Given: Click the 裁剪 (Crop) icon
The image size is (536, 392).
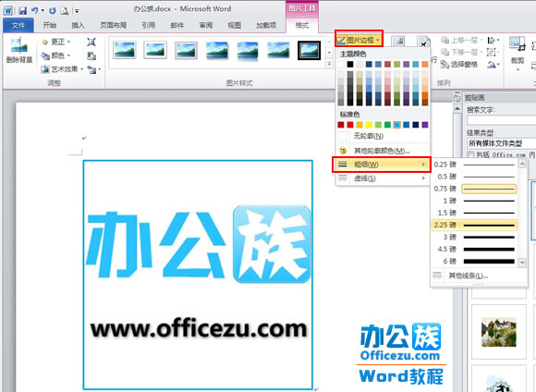Looking at the screenshot, I should [517, 44].
